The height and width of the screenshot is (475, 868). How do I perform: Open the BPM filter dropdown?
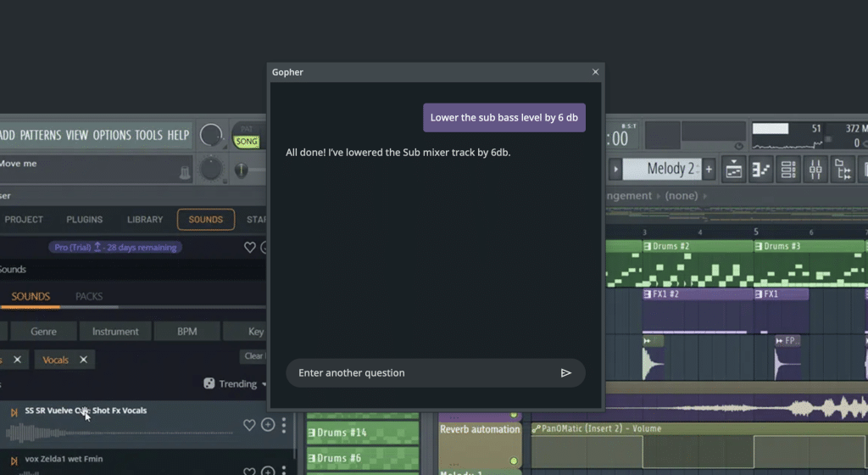click(x=187, y=332)
